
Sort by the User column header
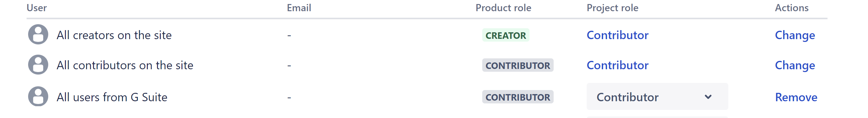37,8
